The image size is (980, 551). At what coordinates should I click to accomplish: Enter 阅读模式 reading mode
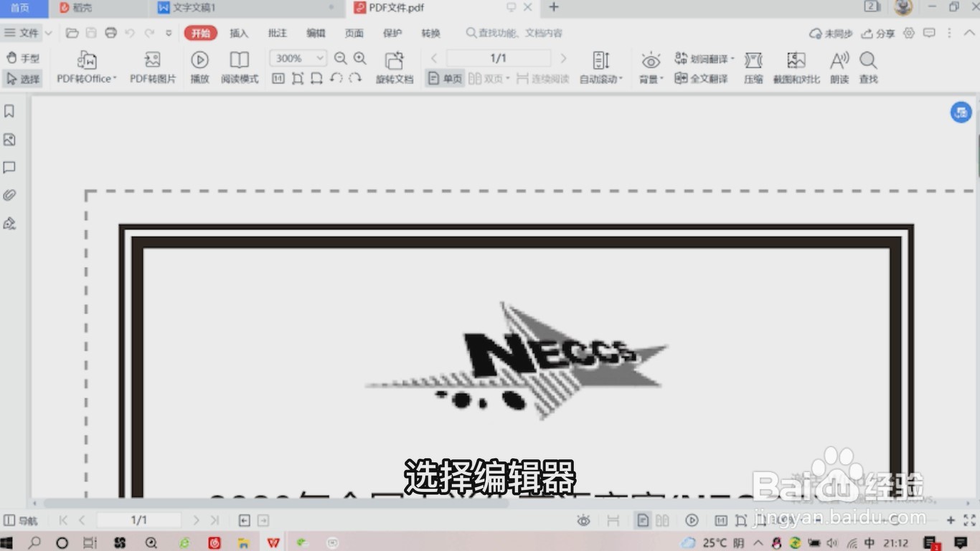(240, 67)
